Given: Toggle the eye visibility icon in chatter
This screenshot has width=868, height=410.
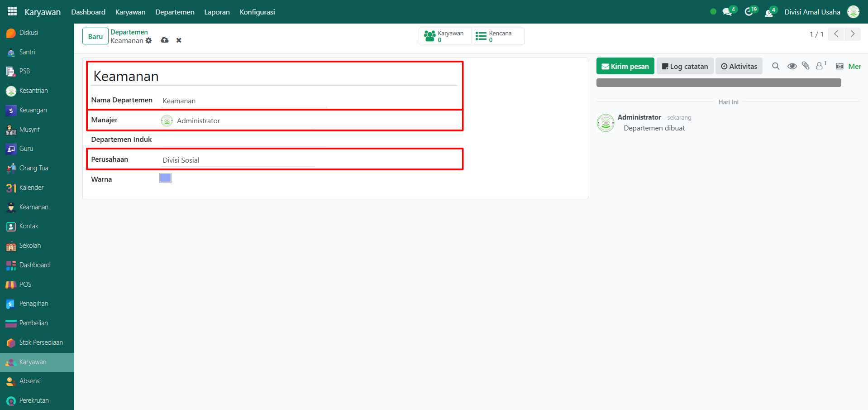Looking at the screenshot, I should pos(792,66).
